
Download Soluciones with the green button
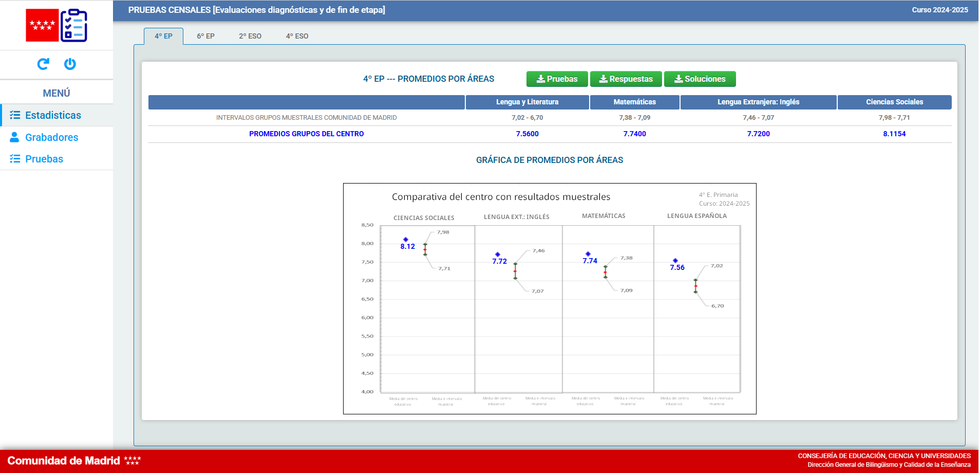click(x=700, y=79)
